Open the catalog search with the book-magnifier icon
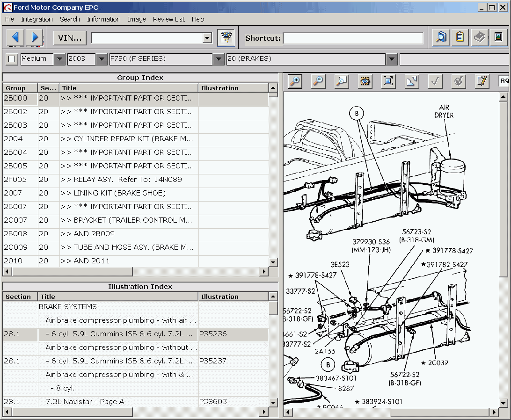This screenshot has width=511, height=420. [x=440, y=37]
